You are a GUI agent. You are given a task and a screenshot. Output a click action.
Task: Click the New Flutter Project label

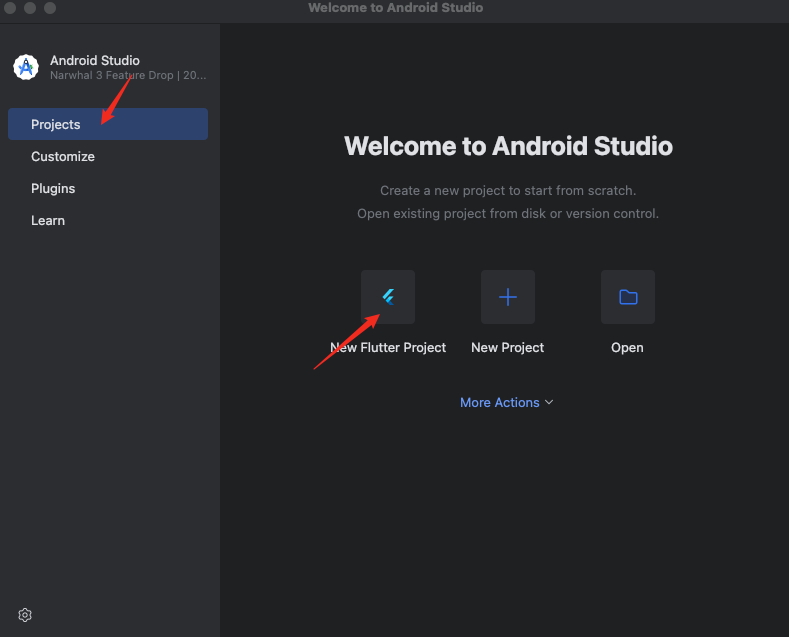tap(388, 348)
